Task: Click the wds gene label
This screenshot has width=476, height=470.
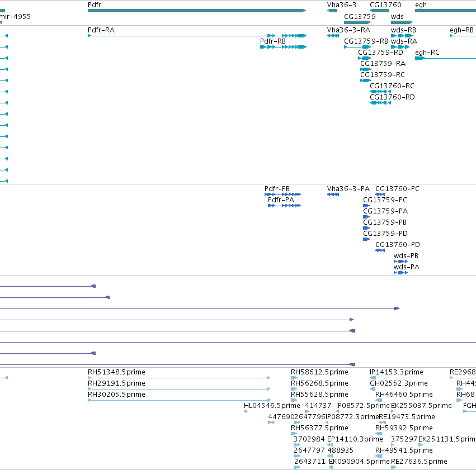Action: (x=397, y=16)
